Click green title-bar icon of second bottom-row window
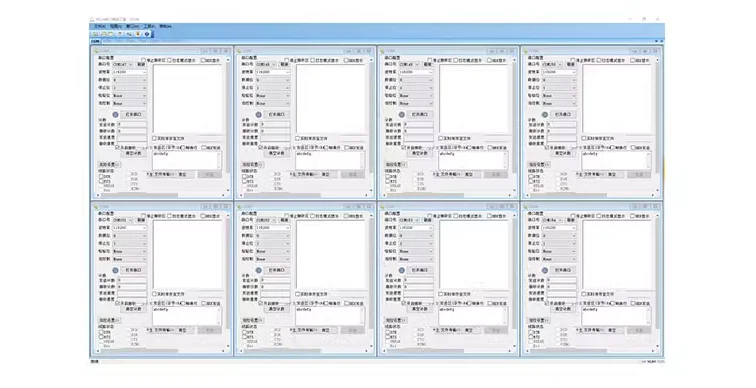 (240, 206)
